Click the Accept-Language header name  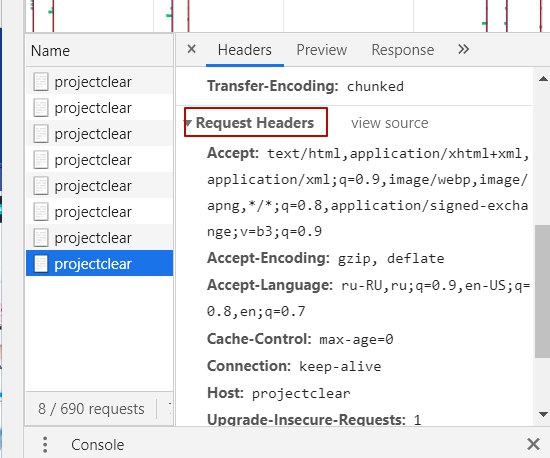[x=269, y=285]
